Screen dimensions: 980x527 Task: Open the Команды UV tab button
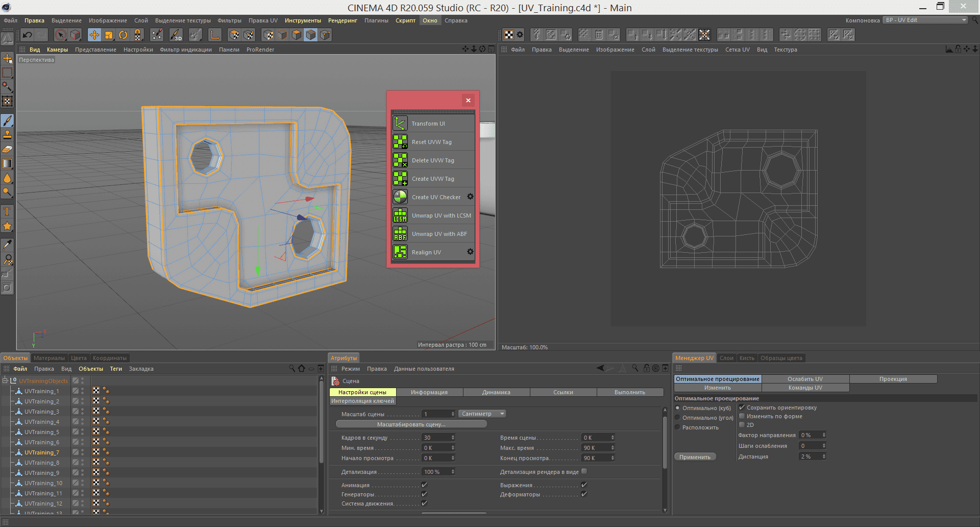tap(805, 388)
